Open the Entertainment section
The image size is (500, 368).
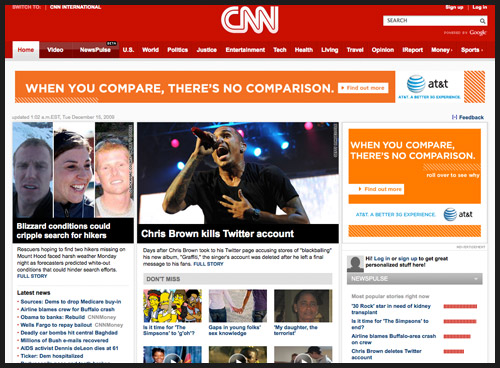click(245, 50)
